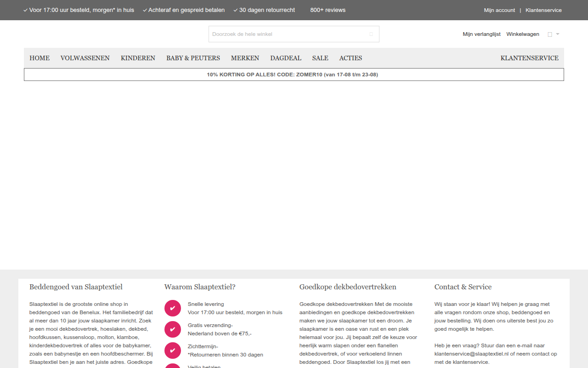Click the 'Beddengoed van Slaaptextiel' heading
This screenshot has width=588, height=368.
click(x=76, y=287)
